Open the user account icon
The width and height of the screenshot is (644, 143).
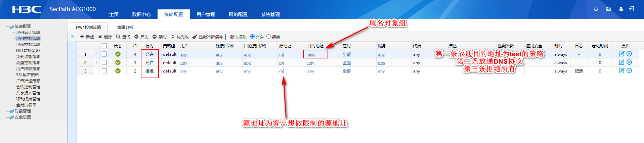[621, 9]
